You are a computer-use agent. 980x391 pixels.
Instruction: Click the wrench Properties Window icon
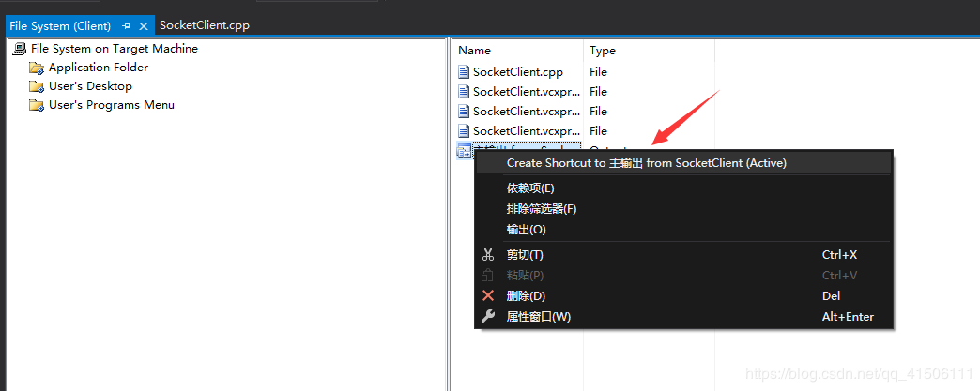(487, 316)
